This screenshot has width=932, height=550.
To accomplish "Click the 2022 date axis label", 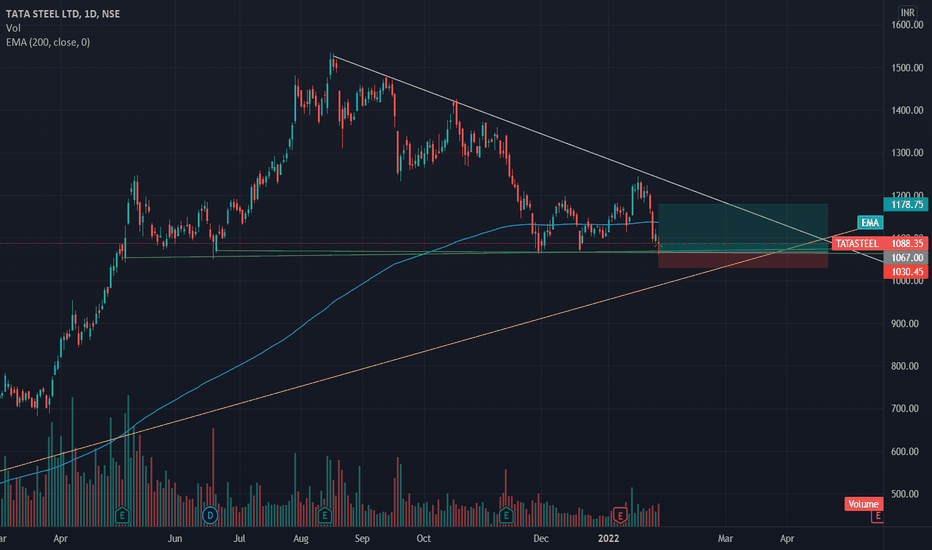I will coord(608,539).
